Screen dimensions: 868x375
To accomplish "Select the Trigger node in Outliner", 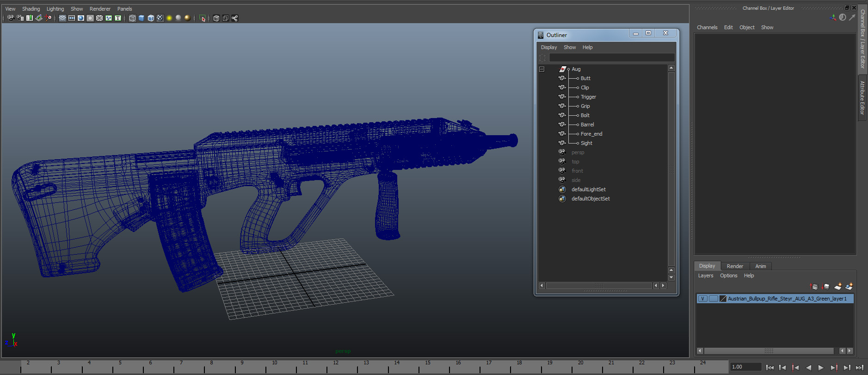I will (588, 97).
